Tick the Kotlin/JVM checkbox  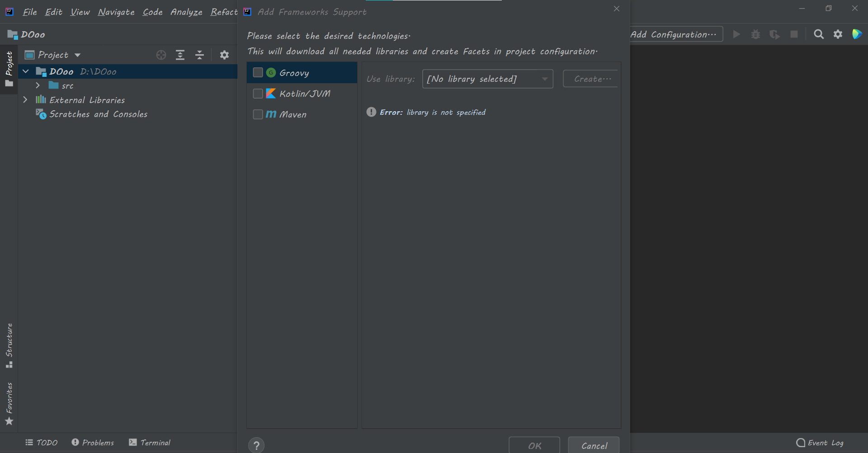(258, 94)
